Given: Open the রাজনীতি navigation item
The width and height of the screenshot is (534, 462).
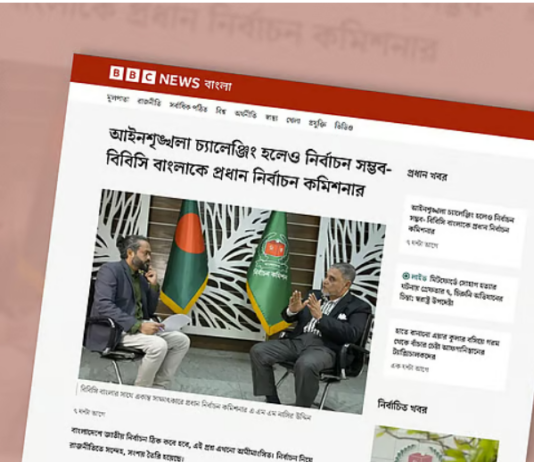Looking at the screenshot, I should 149,102.
